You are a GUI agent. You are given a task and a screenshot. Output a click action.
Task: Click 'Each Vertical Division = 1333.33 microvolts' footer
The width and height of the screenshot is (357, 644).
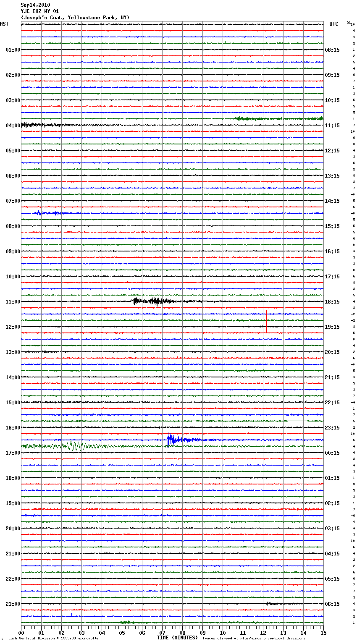tap(53, 638)
